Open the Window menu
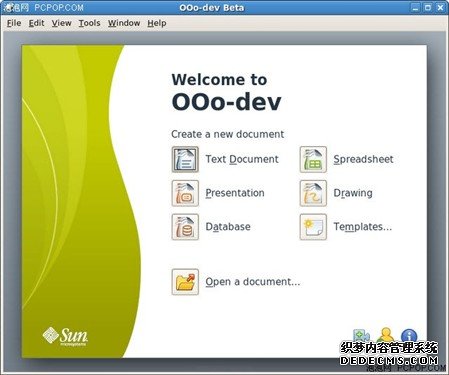The width and height of the screenshot is (449, 375). click(x=124, y=23)
